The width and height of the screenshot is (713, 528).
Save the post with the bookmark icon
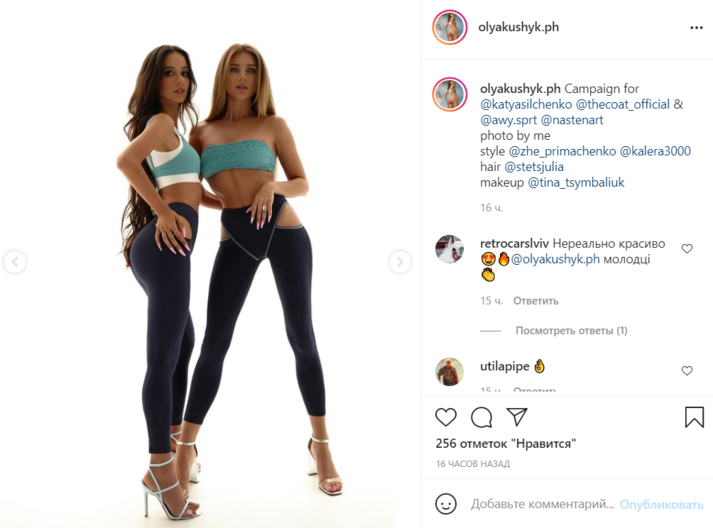click(694, 417)
